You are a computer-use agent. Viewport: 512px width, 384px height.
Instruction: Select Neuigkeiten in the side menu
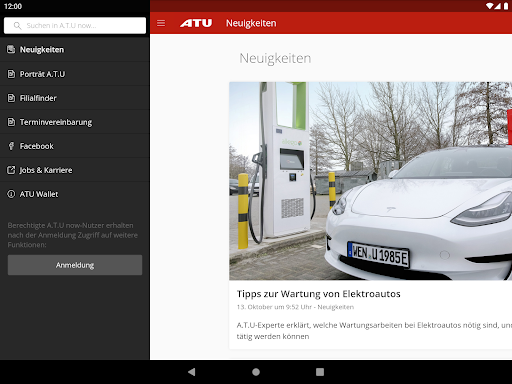(x=75, y=50)
